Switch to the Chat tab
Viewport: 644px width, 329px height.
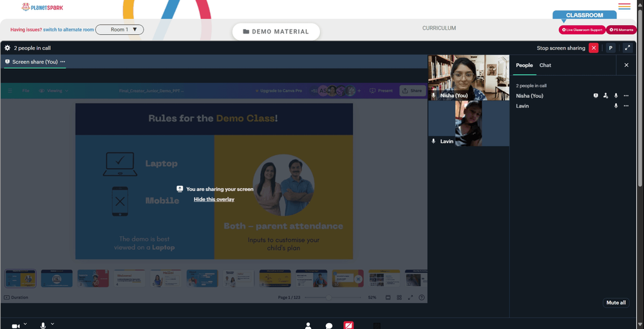tap(545, 65)
